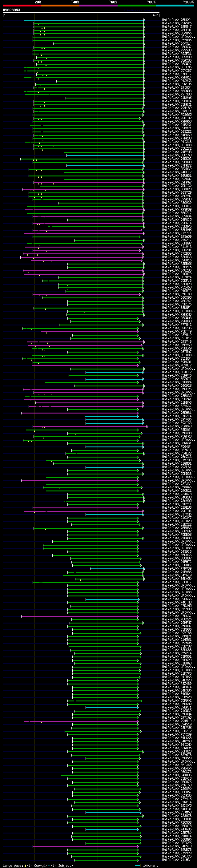
Task: Click the hit label UniRef100_Q6UKY4
Action: pyautogui.click(x=177, y=20)
